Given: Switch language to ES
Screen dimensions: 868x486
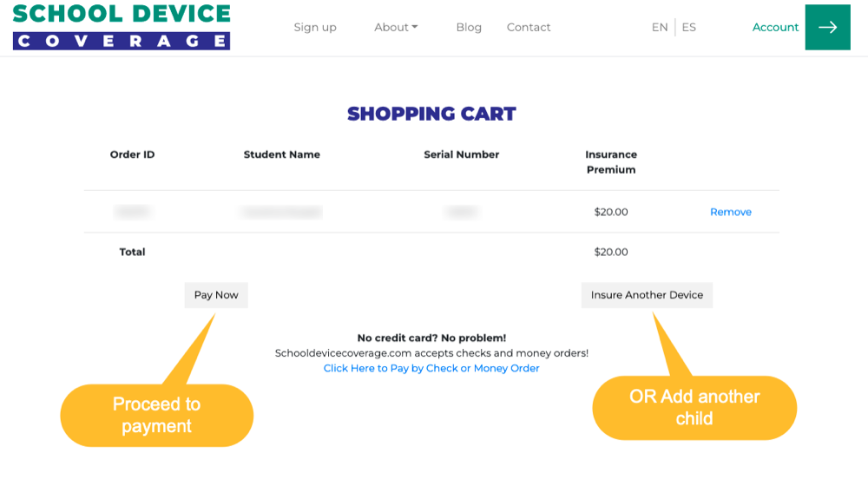Looking at the screenshot, I should point(689,27).
